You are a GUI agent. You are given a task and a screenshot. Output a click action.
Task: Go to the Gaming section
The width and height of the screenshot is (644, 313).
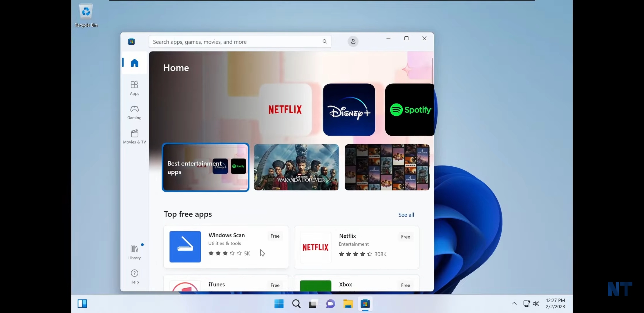pos(134,112)
